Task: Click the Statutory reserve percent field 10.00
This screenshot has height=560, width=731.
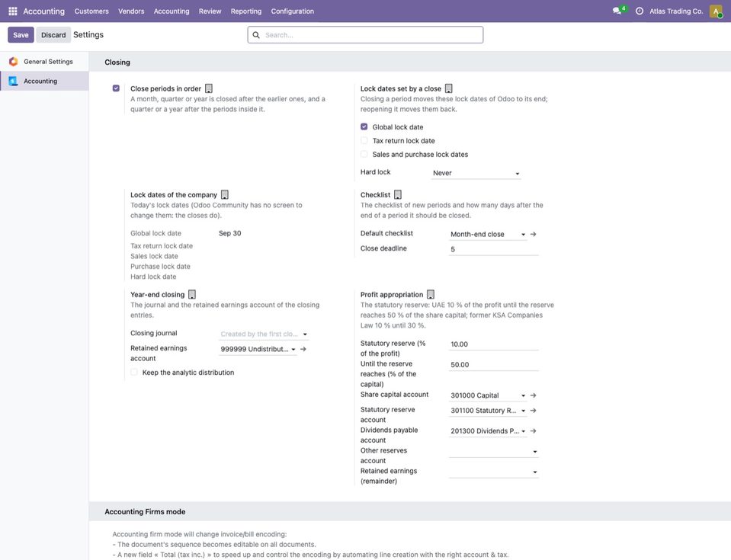Action: click(x=494, y=344)
